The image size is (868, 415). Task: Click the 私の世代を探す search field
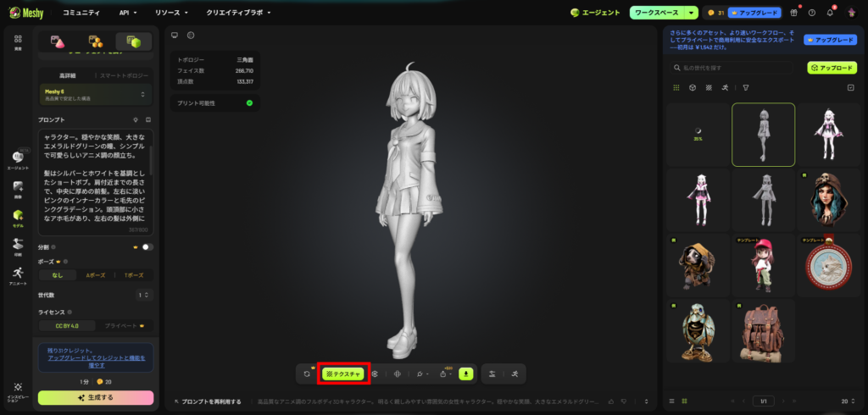coord(731,68)
